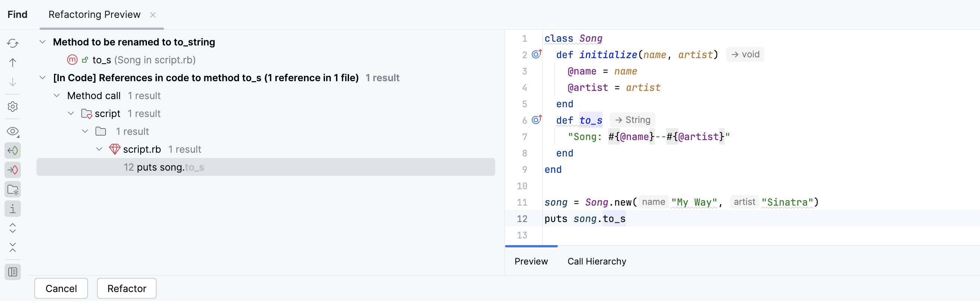The width and height of the screenshot is (980, 301).
Task: Click the Expand All icon
Action: point(13,228)
